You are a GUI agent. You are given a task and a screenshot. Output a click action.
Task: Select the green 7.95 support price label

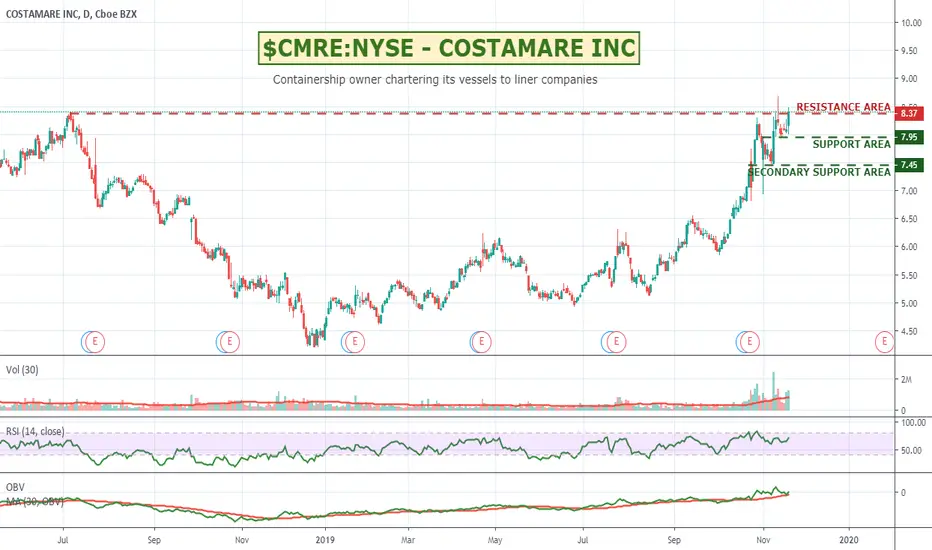[909, 137]
